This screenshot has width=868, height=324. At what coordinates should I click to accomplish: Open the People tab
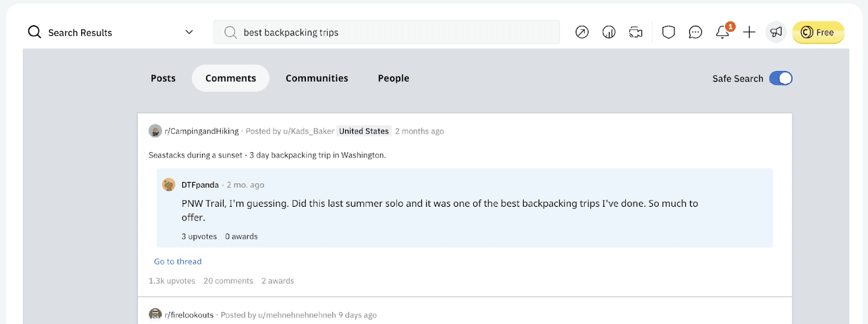(394, 78)
